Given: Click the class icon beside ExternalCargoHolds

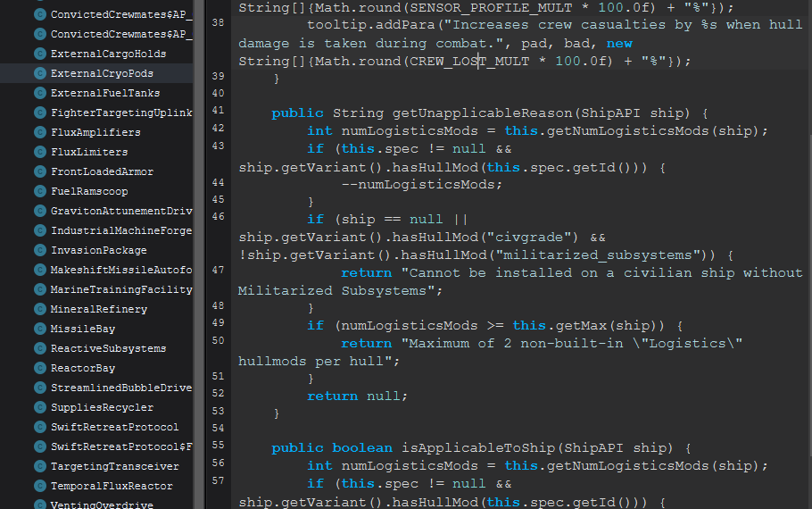Looking at the screenshot, I should [x=40, y=54].
